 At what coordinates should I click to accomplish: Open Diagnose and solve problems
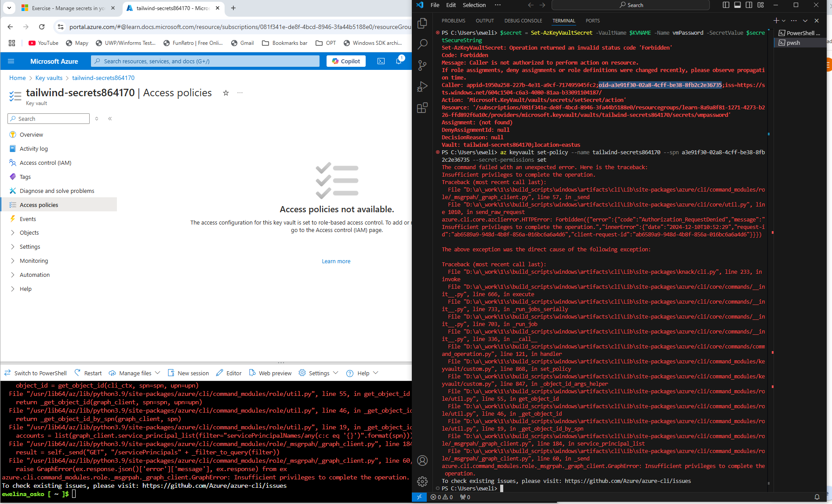coord(57,191)
